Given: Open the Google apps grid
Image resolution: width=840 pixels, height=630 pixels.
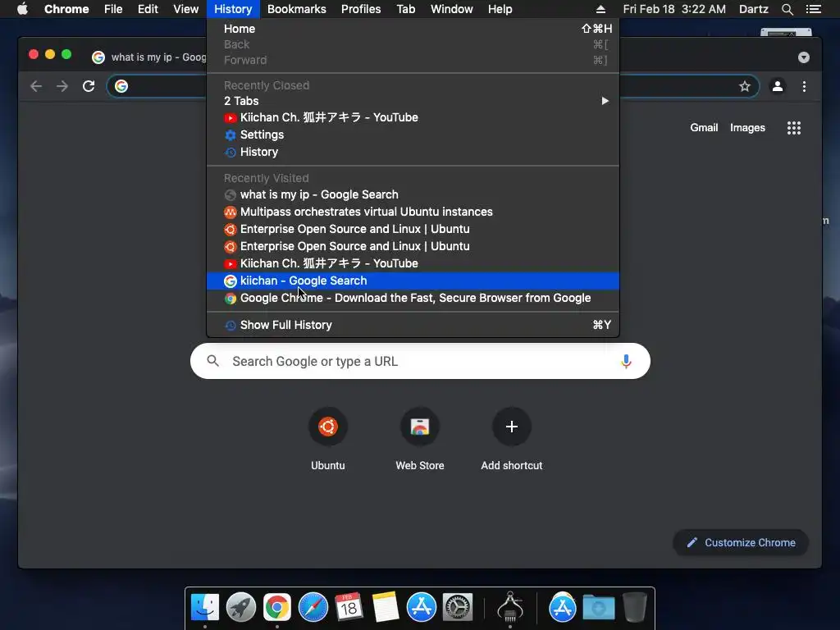Looking at the screenshot, I should coord(794,127).
